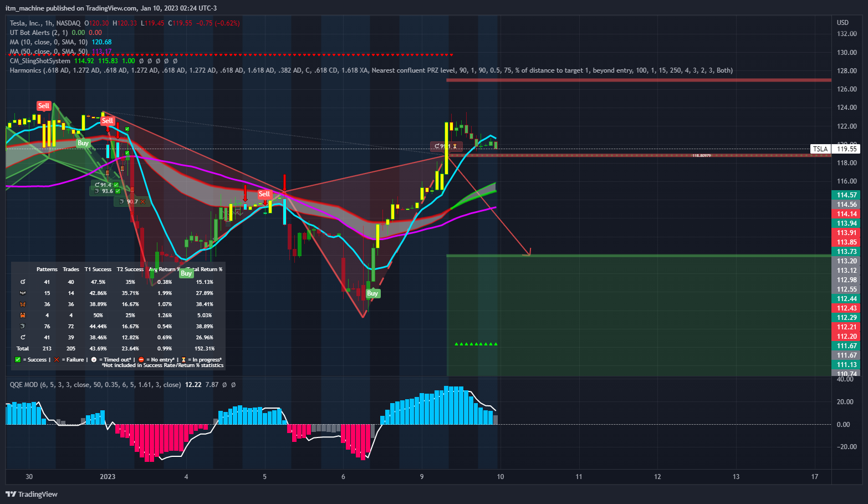This screenshot has height=504, width=868.
Task: Select the Gartley pattern icon in stats table
Action: pos(23,282)
